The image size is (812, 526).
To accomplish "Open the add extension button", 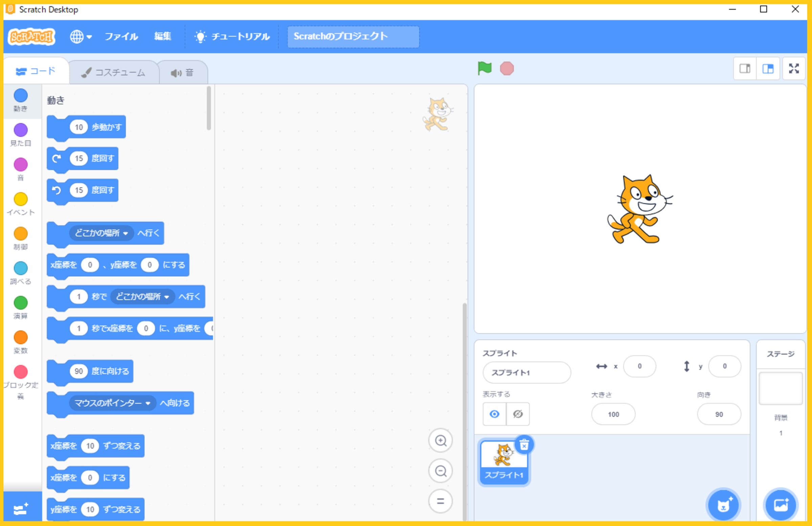I will click(x=21, y=509).
